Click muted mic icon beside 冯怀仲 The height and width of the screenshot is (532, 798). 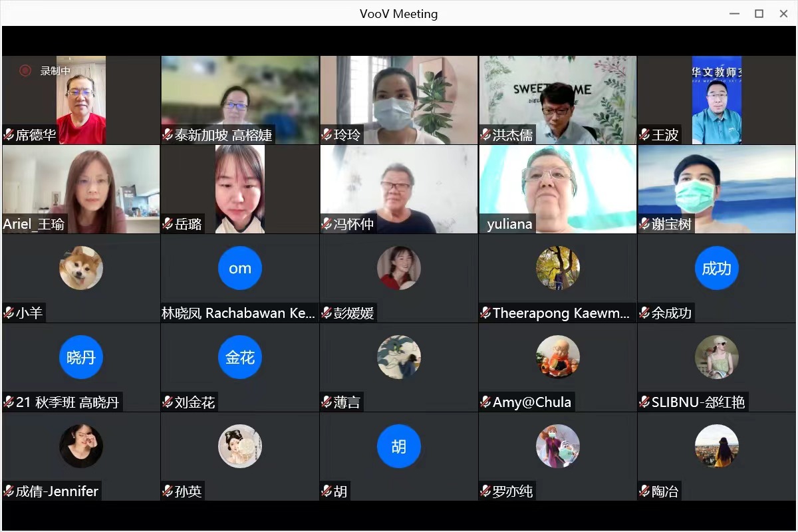pos(327,224)
